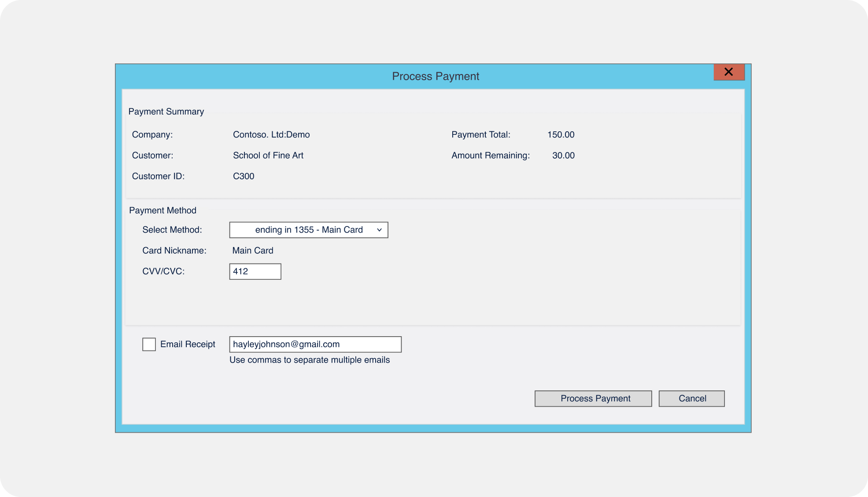Click the Process Payment title bar text
Image resolution: width=868 pixels, height=497 pixels.
pos(435,76)
